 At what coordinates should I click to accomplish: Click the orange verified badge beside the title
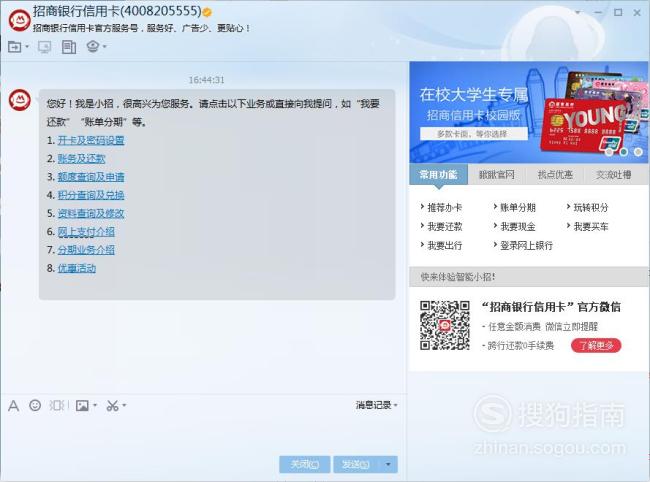[x=207, y=12]
